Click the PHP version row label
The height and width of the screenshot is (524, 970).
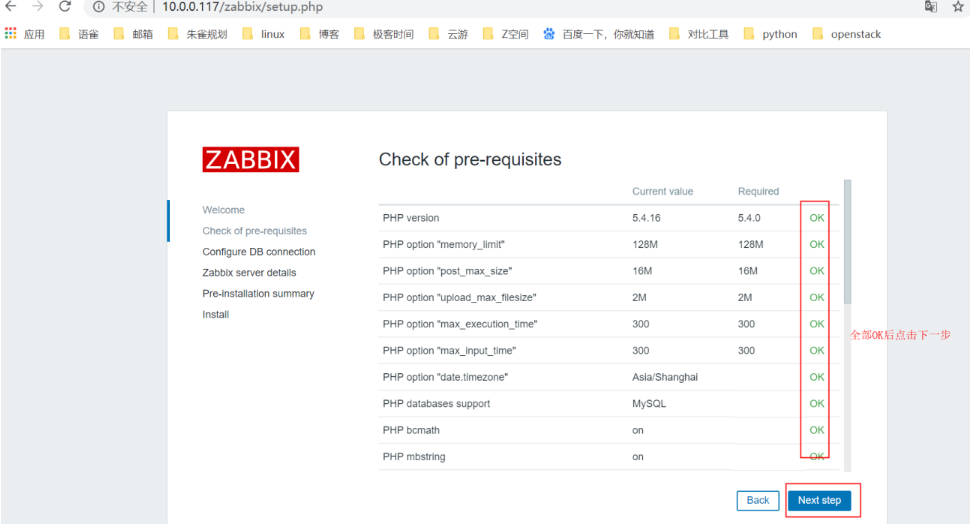click(411, 218)
